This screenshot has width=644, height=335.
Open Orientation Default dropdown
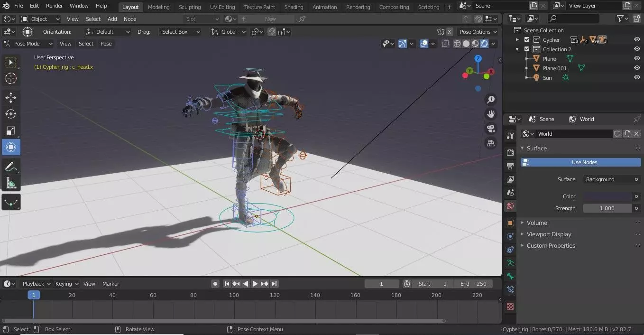108,32
